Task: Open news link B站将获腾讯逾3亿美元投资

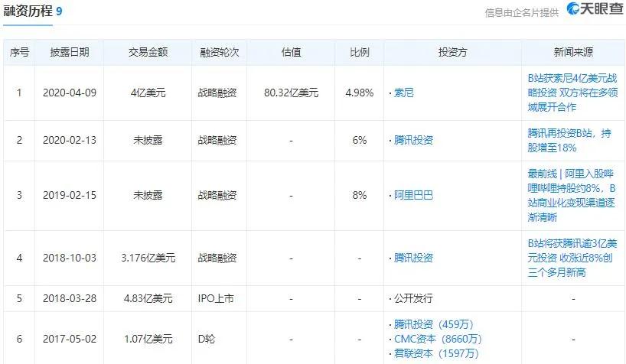Action: pyautogui.click(x=572, y=258)
